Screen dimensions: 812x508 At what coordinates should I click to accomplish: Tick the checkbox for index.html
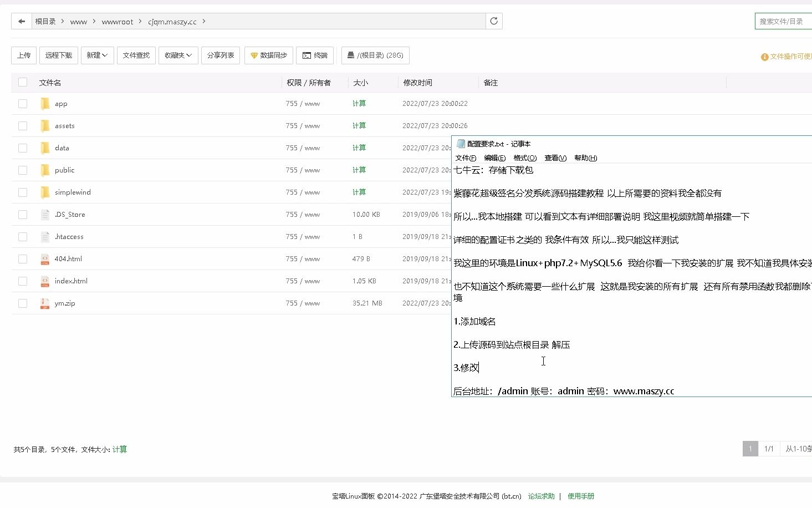click(23, 281)
